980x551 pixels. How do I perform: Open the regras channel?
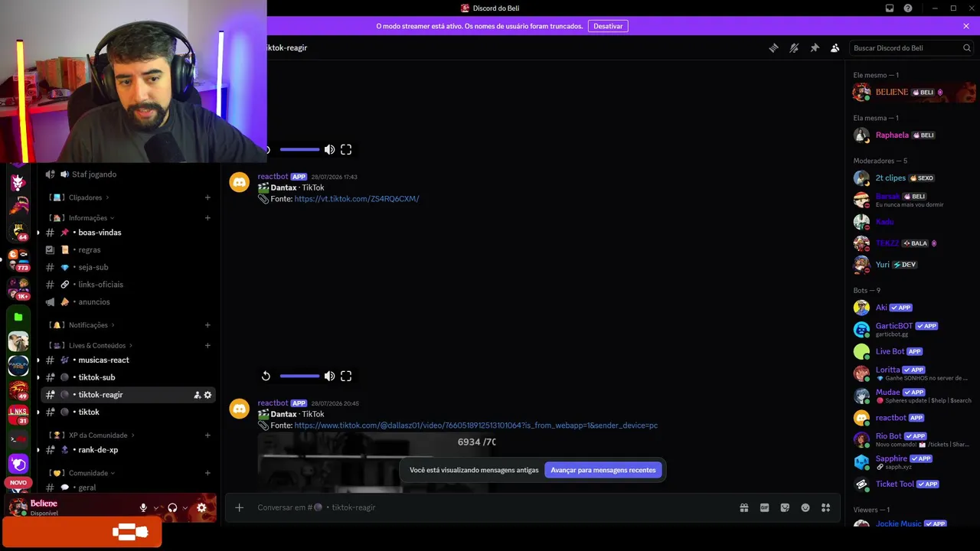128,250
